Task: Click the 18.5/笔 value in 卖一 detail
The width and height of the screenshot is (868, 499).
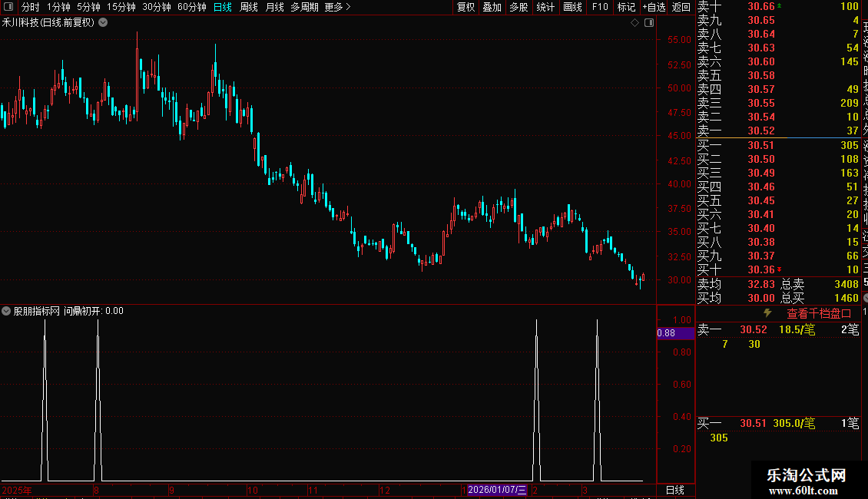Action: pyautogui.click(x=797, y=329)
